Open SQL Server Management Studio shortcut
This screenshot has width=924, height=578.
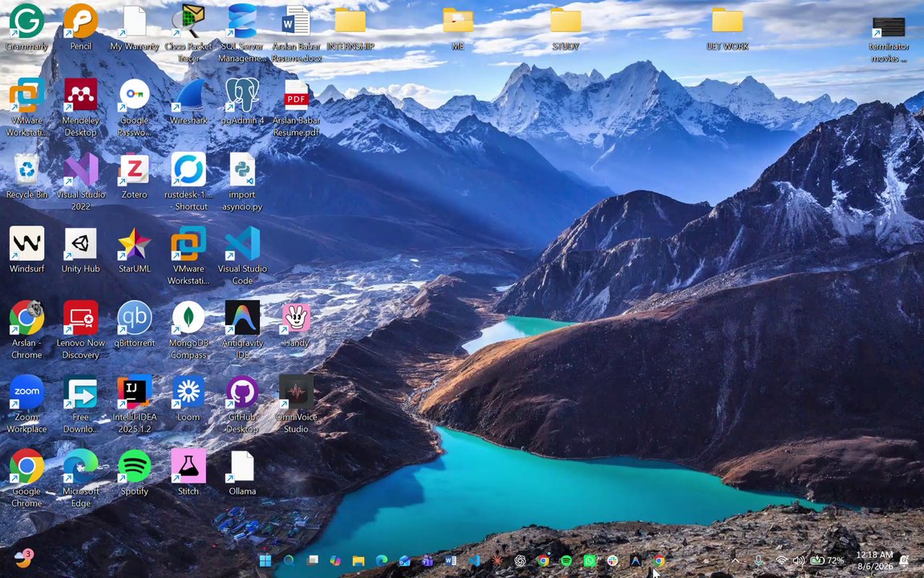tap(242, 21)
